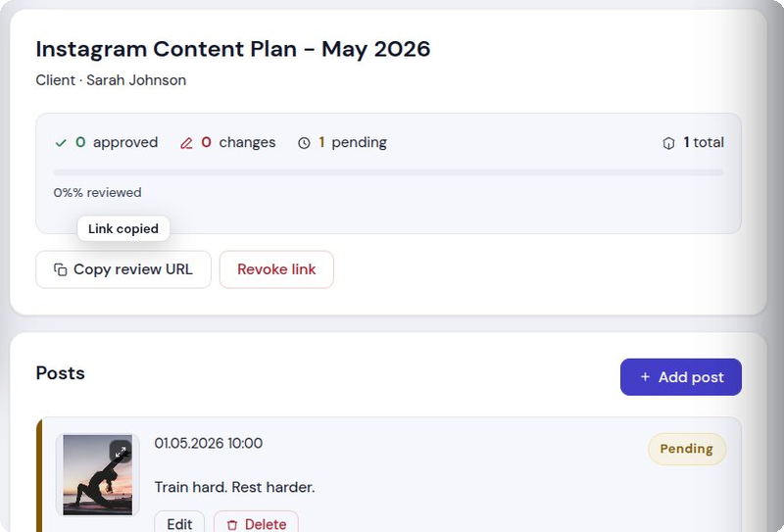Click the Link copied tooltip
Screen dimensions: 784x532
point(123,228)
